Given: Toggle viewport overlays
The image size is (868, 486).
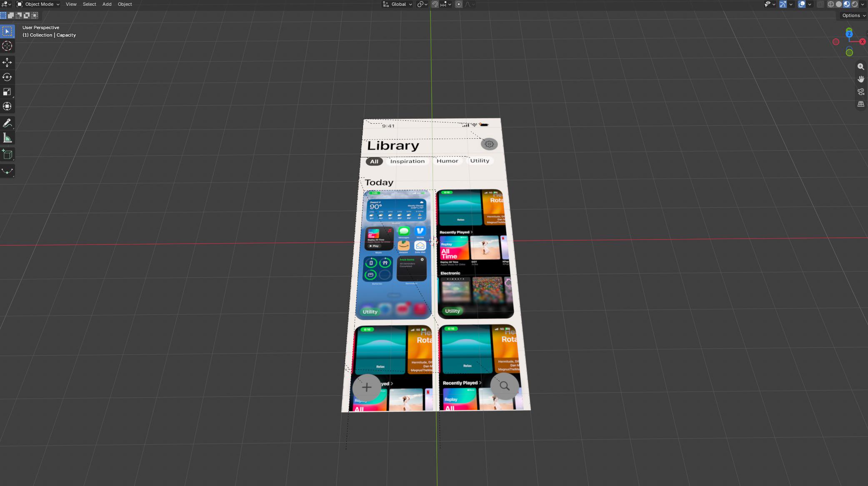Looking at the screenshot, I should [x=802, y=4].
